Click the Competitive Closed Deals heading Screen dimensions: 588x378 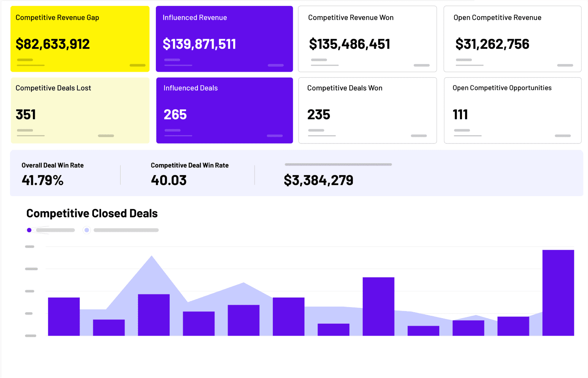pyautogui.click(x=92, y=214)
